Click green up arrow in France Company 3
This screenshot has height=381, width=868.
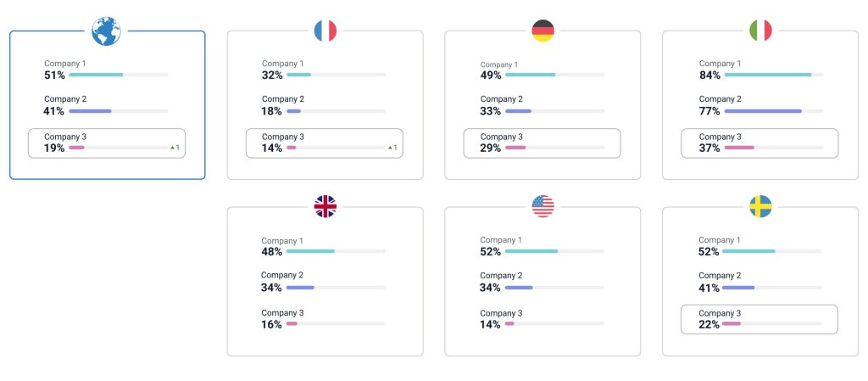(391, 148)
